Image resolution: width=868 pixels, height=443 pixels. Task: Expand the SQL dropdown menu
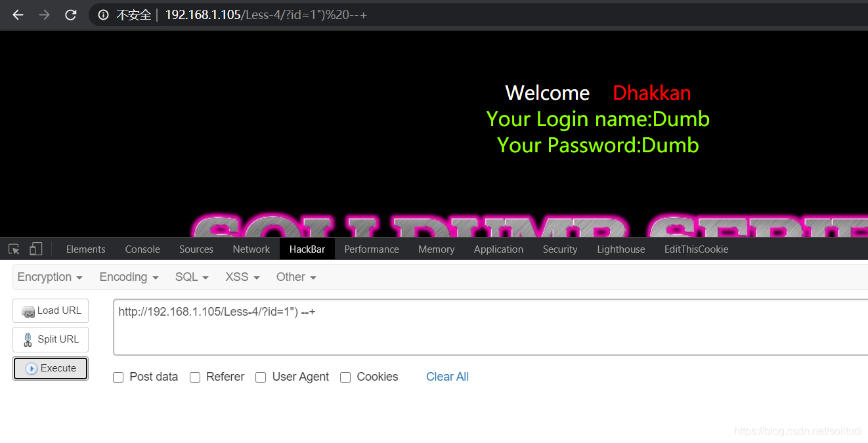tap(192, 277)
